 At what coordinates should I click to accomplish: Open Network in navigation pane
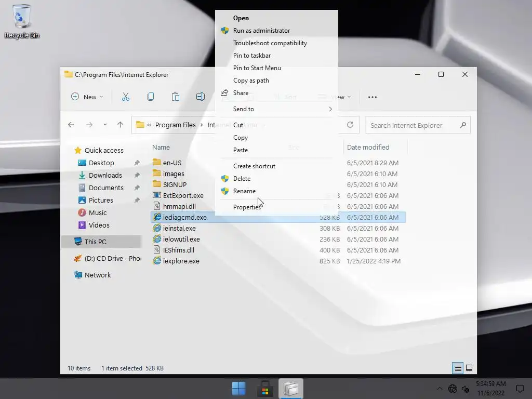pyautogui.click(x=97, y=275)
